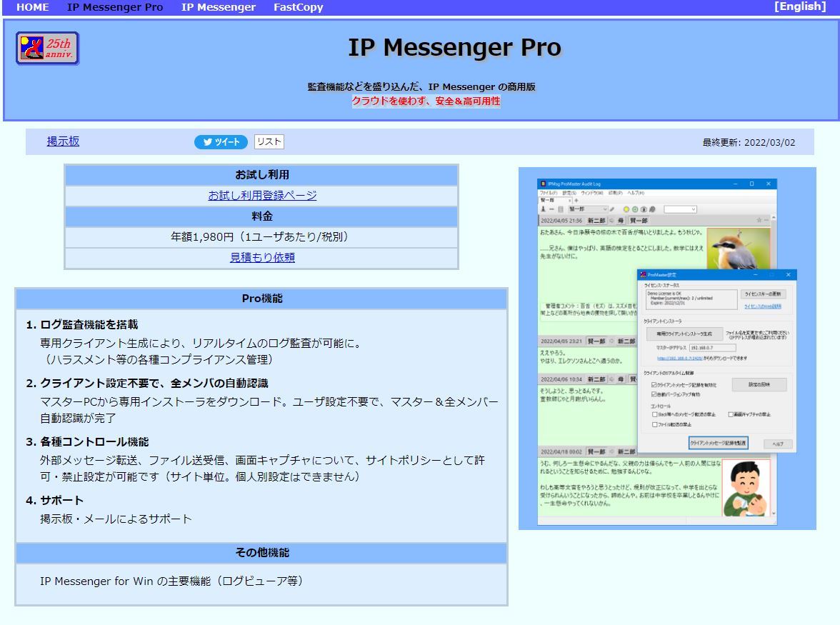Click the 25th anniv. logo icon
840x625 pixels.
coord(48,48)
